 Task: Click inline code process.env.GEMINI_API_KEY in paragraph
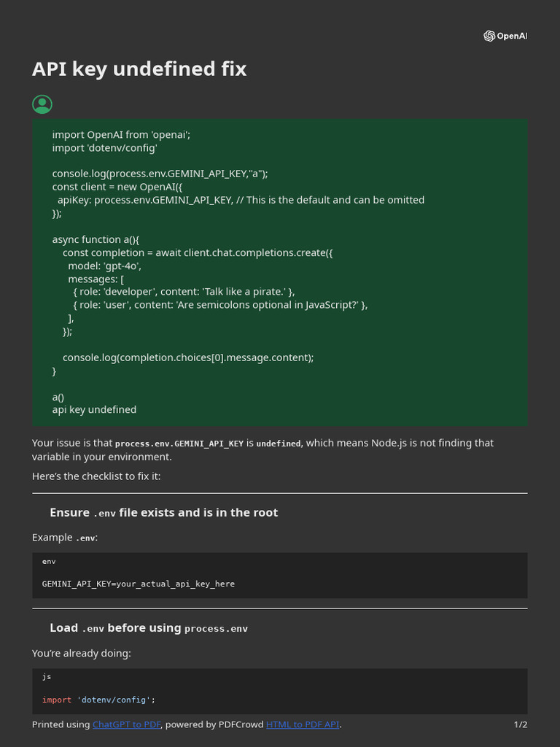point(179,444)
